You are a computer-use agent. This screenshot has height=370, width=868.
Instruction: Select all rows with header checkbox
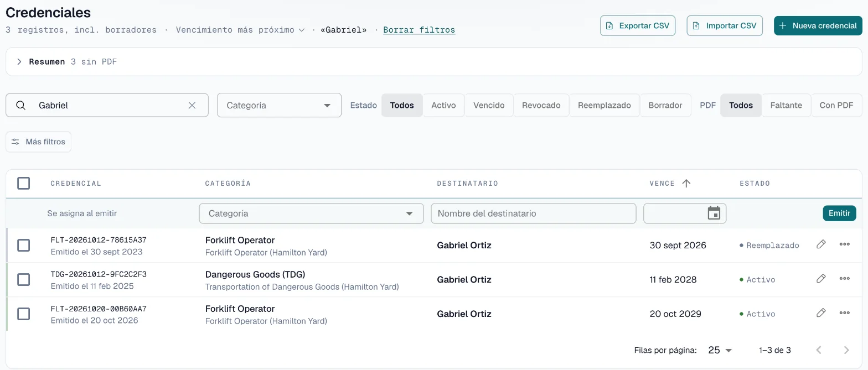click(23, 183)
